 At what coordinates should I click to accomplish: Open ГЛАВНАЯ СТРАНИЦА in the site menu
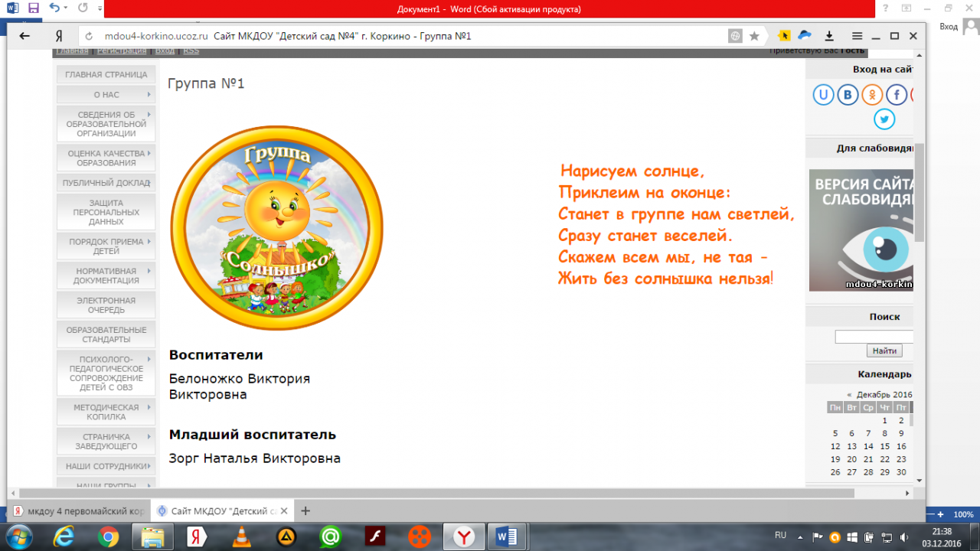tap(106, 75)
